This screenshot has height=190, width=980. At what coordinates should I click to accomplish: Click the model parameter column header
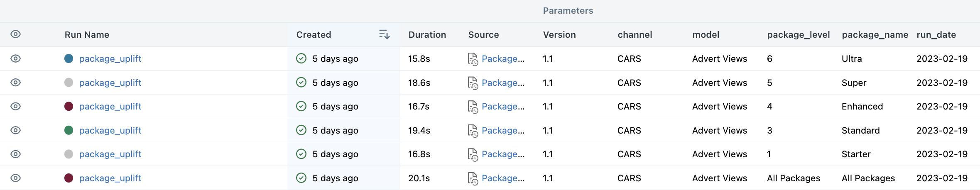click(706, 35)
